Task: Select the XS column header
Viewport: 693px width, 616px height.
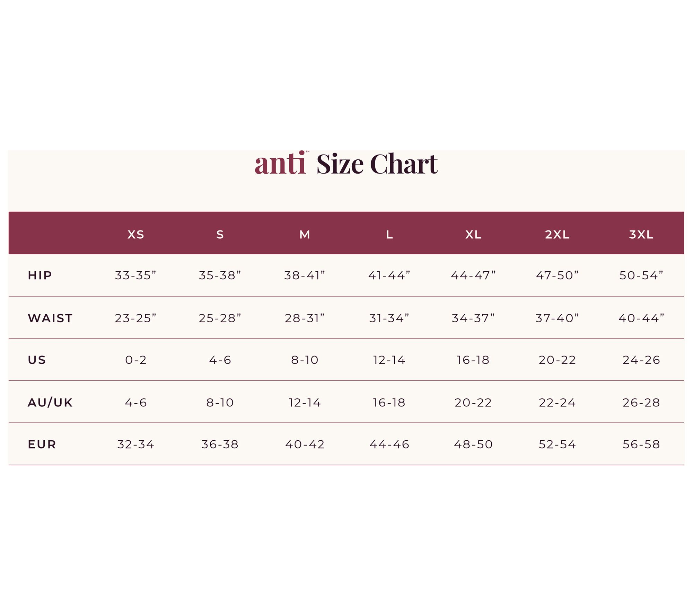Action: pyautogui.click(x=135, y=235)
